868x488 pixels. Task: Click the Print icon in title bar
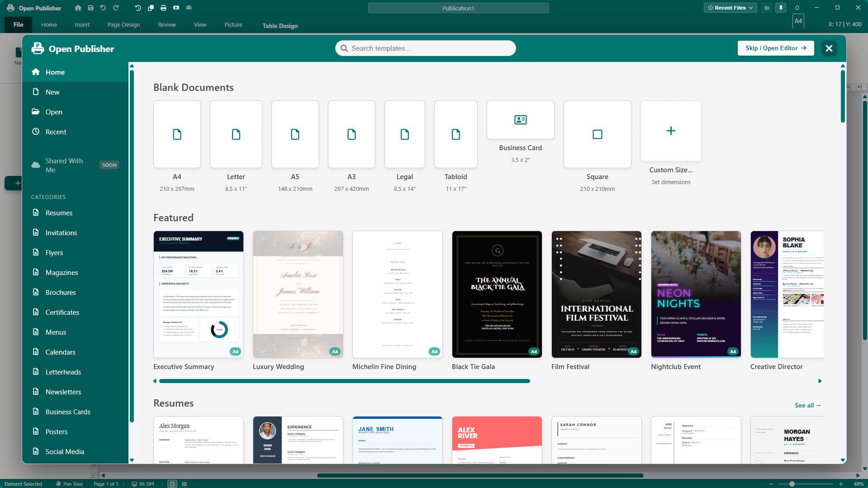point(163,8)
